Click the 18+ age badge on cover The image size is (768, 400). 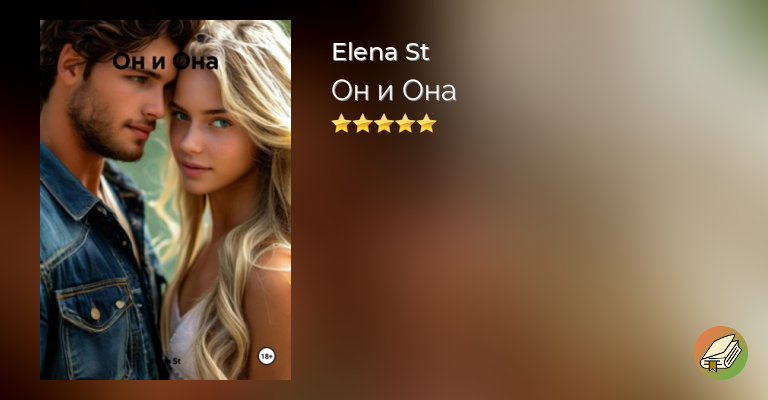pyautogui.click(x=266, y=356)
